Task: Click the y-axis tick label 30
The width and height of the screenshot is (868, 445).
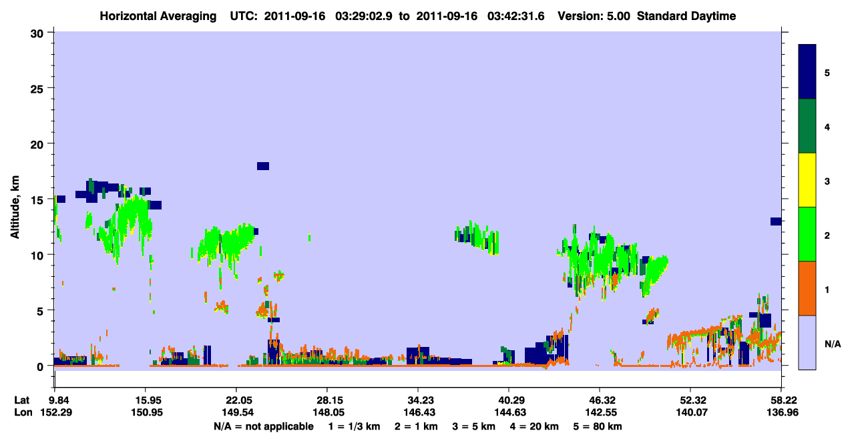Action: 39,33
